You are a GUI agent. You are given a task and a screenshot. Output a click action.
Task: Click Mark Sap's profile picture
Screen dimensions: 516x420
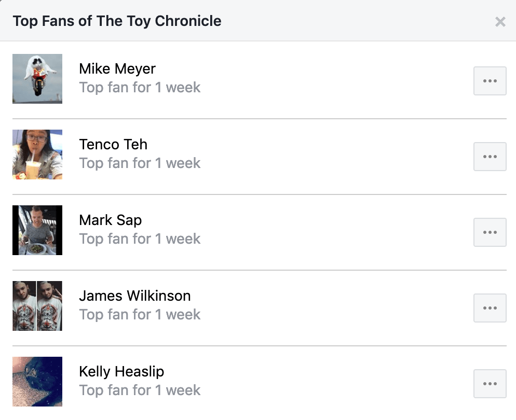37,230
